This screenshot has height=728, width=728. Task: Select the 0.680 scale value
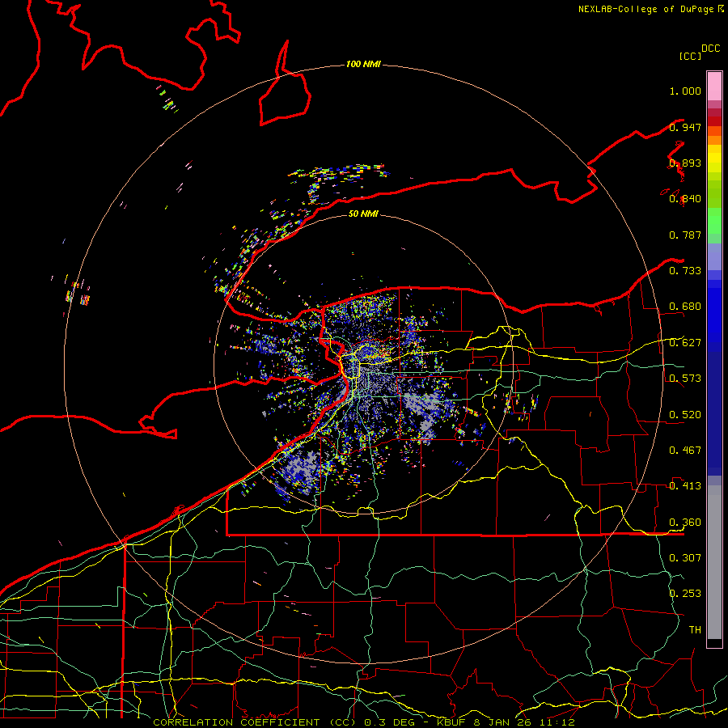(685, 307)
